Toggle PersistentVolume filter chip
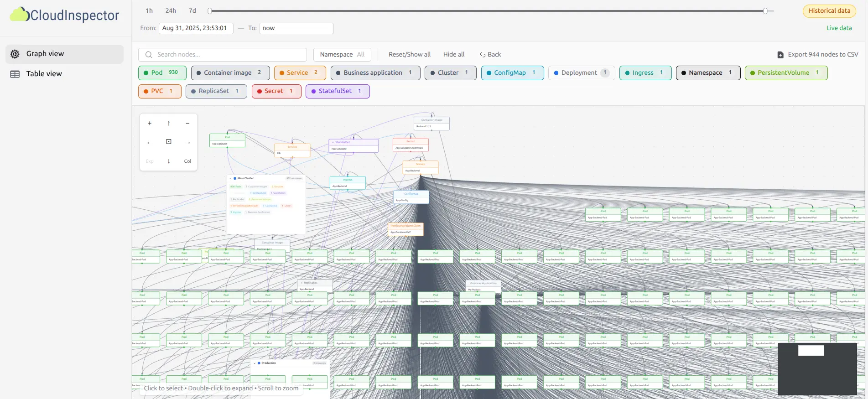 pyautogui.click(x=786, y=73)
